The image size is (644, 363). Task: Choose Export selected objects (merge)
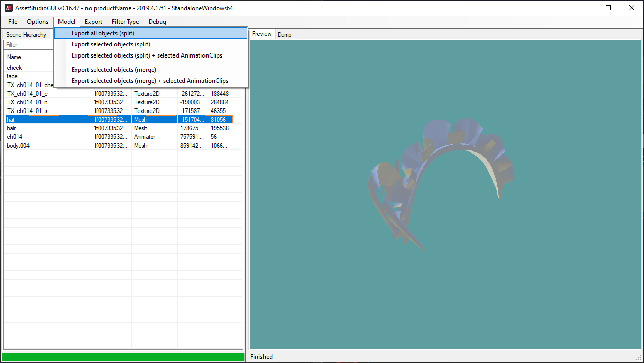pos(113,70)
